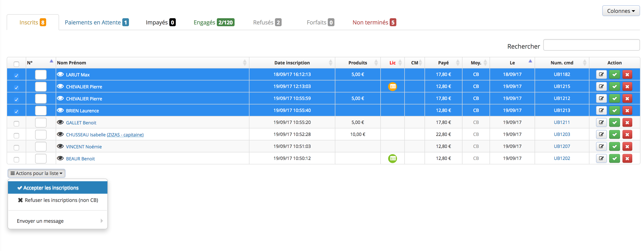Sort table by Num. cmd column
The height and width of the screenshot is (251, 644).
point(562,63)
